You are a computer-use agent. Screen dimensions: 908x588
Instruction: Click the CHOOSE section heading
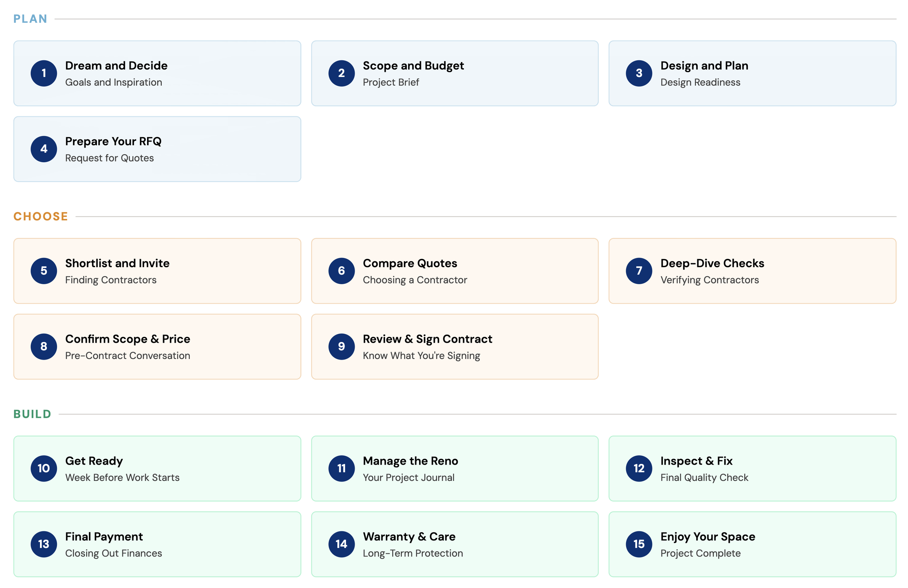click(x=40, y=216)
